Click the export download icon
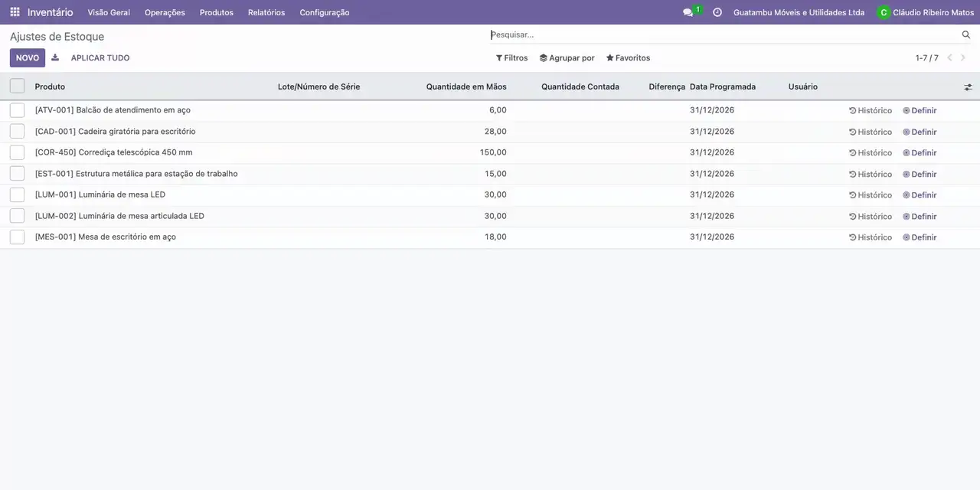This screenshot has width=980, height=490. 55,57
